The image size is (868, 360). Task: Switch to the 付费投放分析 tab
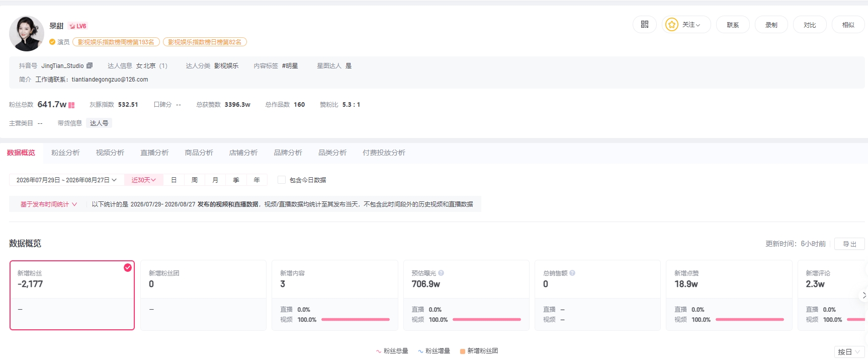[384, 153]
